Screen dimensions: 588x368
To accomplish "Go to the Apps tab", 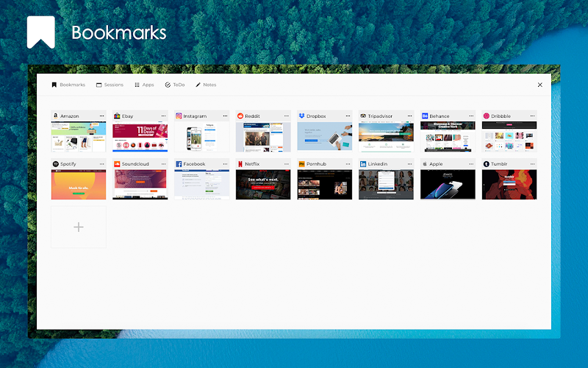I will [144, 85].
